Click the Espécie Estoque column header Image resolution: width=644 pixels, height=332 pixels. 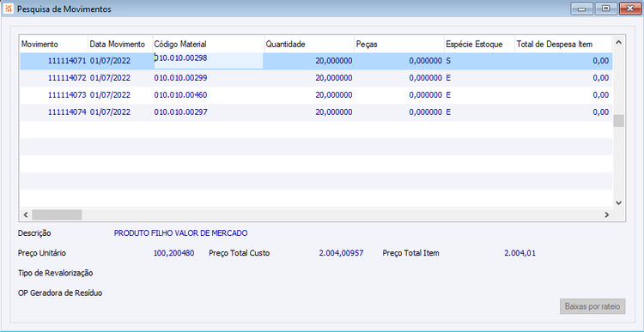(x=479, y=45)
